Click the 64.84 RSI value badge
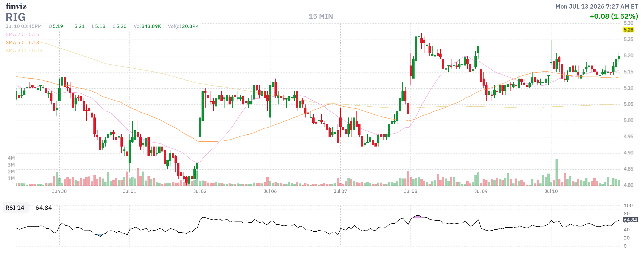 click(x=630, y=220)
